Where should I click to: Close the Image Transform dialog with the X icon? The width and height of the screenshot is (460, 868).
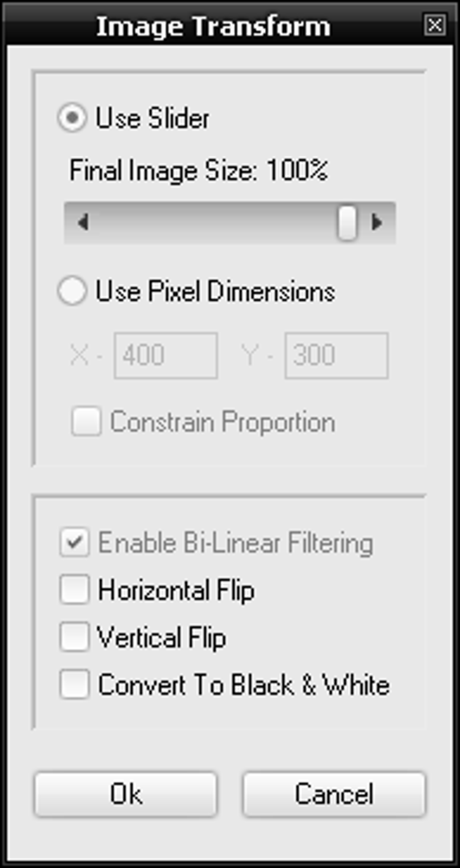pyautogui.click(x=435, y=25)
